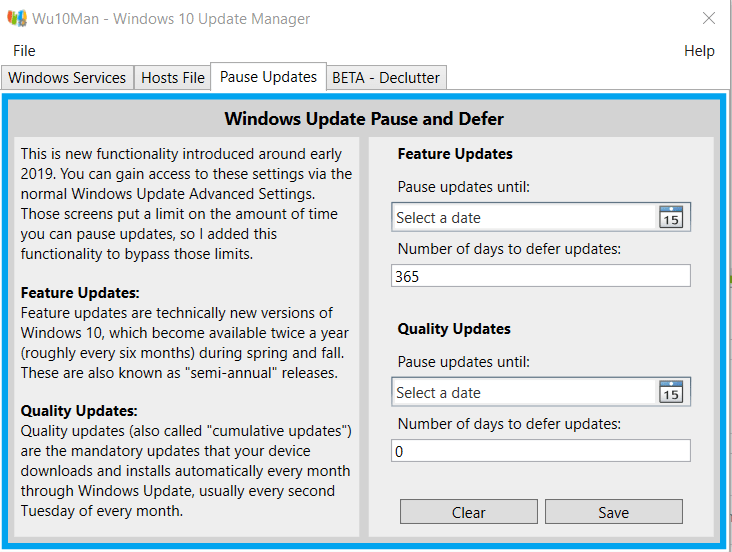Open the BETA - Declutter tab
Viewport: 732px width, 552px height.
click(x=386, y=78)
